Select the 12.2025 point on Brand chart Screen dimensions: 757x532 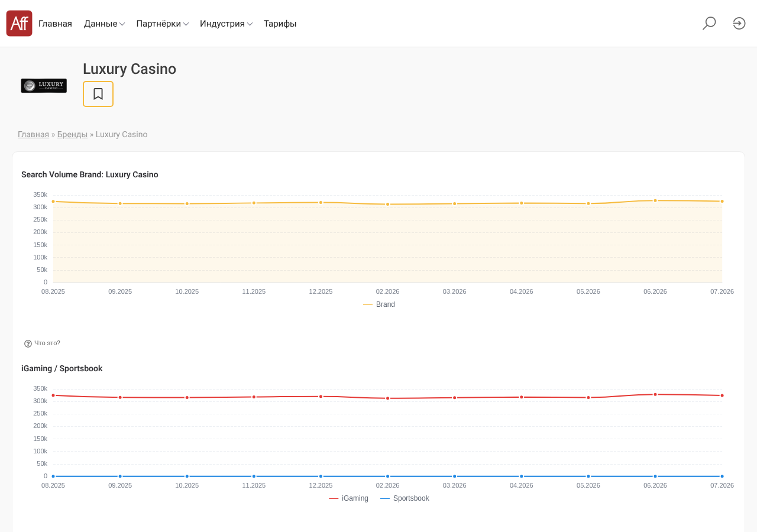[321, 202]
